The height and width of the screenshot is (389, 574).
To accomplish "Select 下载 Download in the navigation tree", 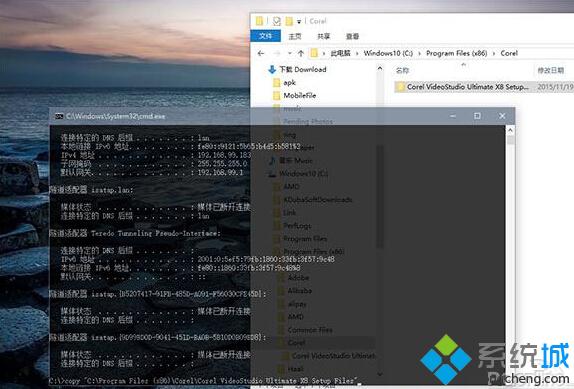I will [x=303, y=69].
